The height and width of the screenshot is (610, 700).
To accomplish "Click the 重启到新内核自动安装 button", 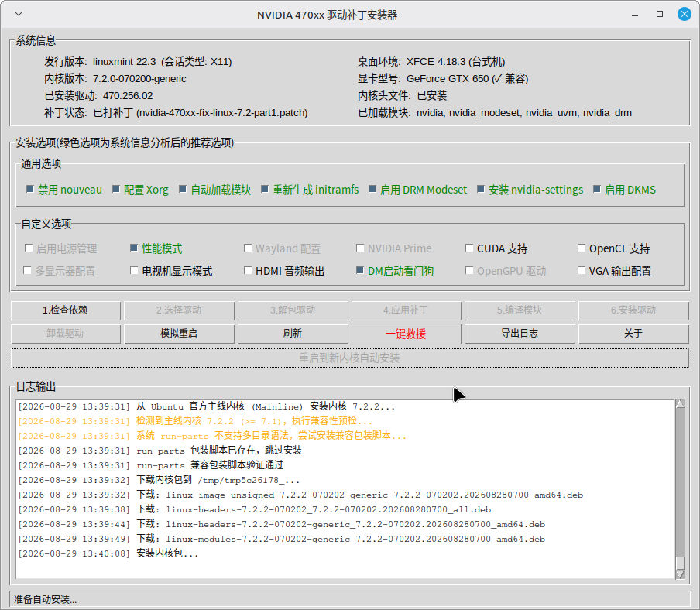I will pos(350,358).
